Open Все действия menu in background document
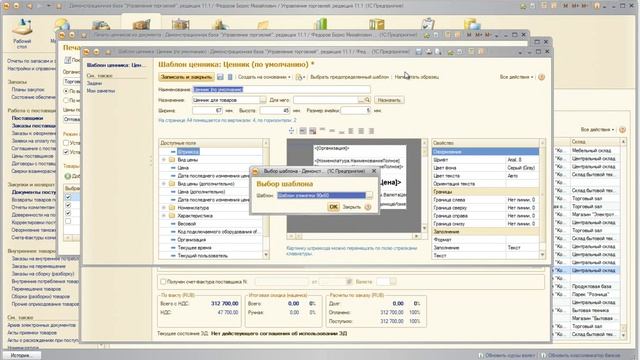640x360 pixels. coord(598,129)
